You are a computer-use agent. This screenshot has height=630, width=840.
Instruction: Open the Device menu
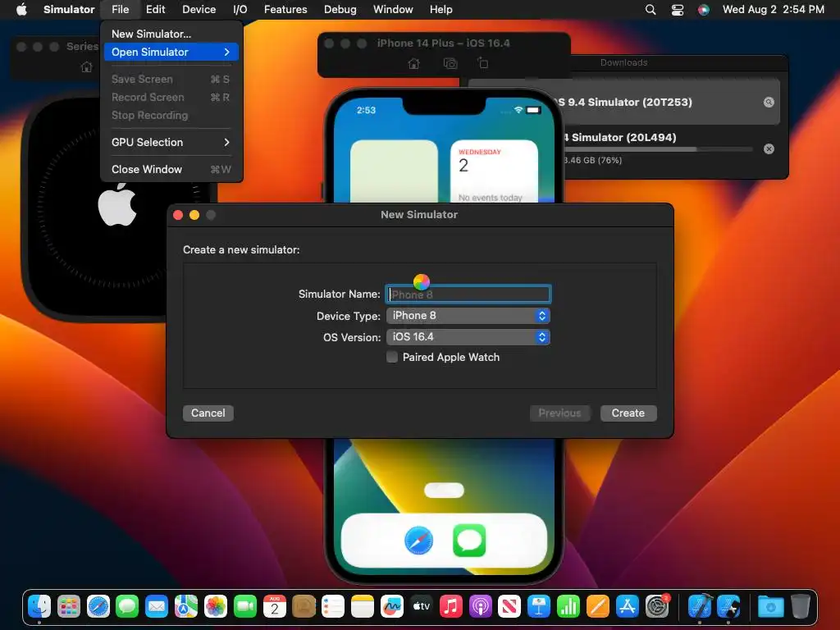pyautogui.click(x=199, y=10)
